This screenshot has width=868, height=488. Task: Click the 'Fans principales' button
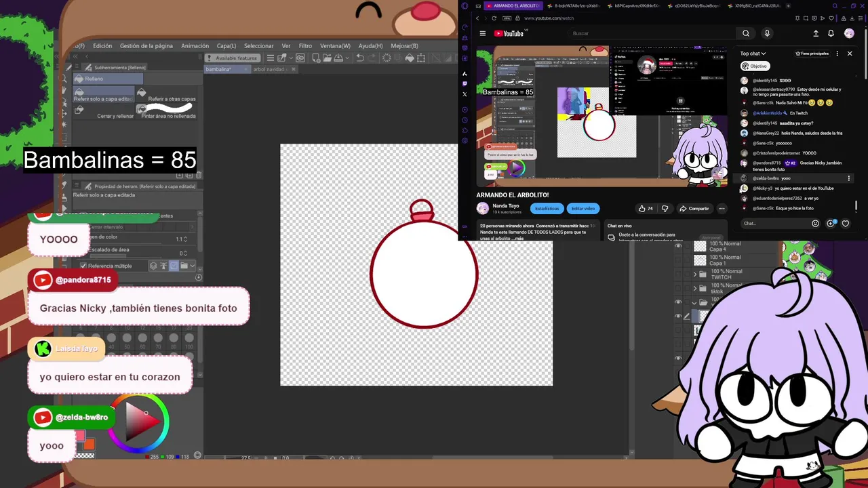tap(812, 54)
